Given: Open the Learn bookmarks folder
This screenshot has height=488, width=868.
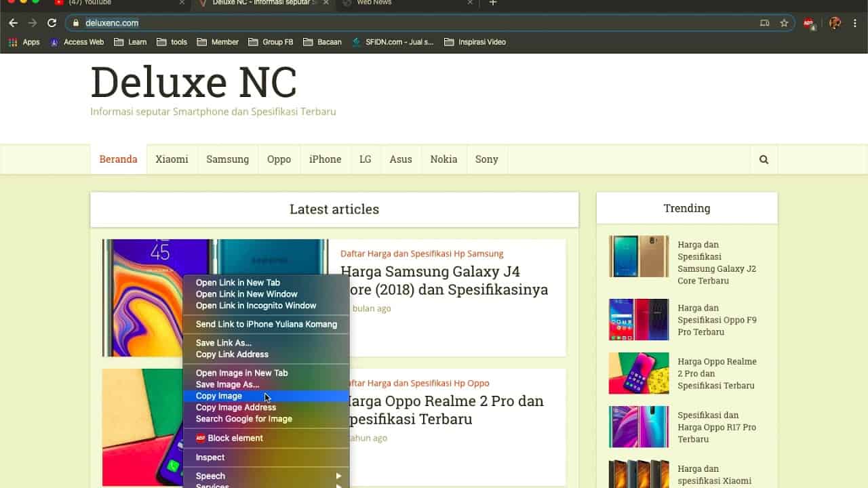Looking at the screenshot, I should pyautogui.click(x=130, y=42).
